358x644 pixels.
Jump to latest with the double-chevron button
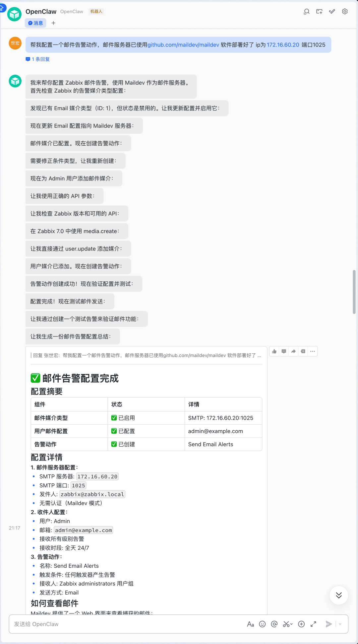tap(339, 595)
